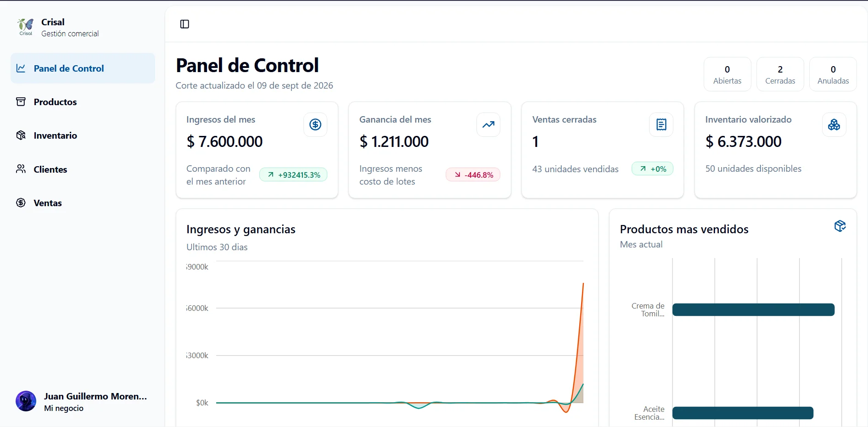Open the Panel de Control menu item
Screen dimensions: 868x427
(x=83, y=68)
